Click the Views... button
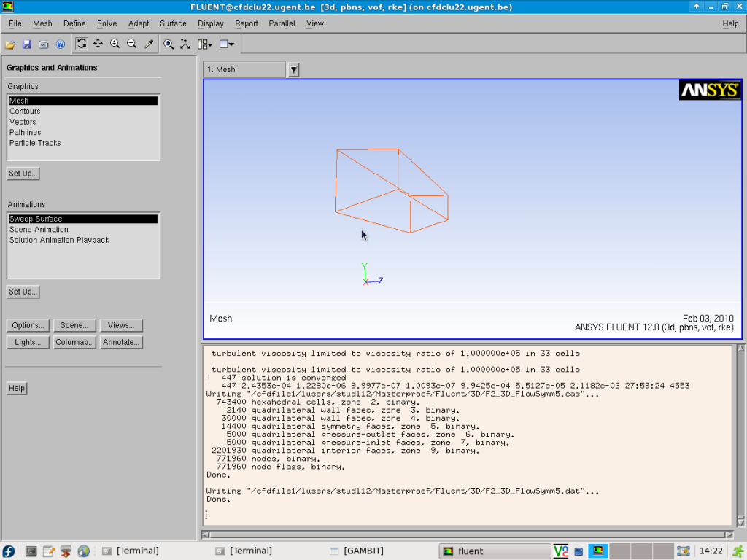This screenshot has height=560, width=747. (121, 325)
